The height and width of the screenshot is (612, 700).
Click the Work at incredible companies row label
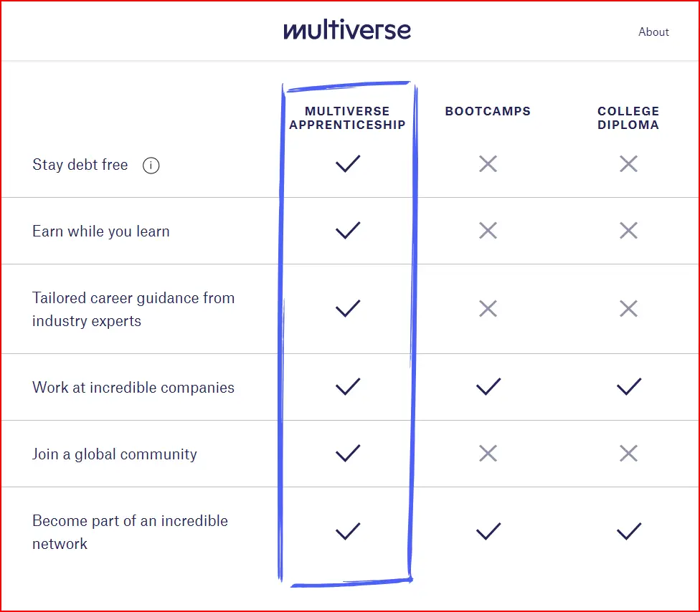[133, 387]
